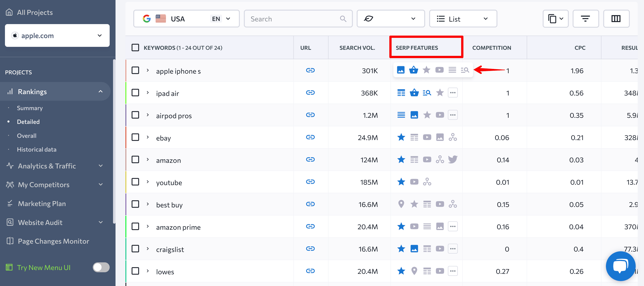Open the columns layout icon top right
The image size is (644, 286).
tap(616, 18)
